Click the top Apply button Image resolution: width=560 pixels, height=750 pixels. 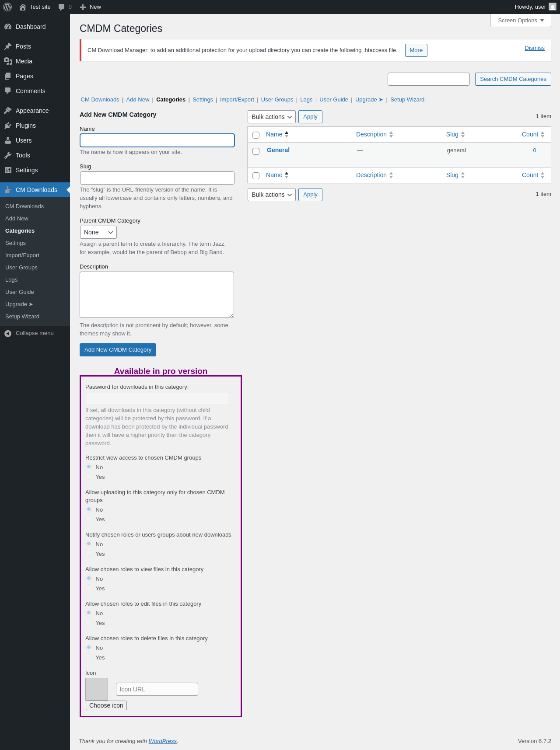tap(310, 117)
